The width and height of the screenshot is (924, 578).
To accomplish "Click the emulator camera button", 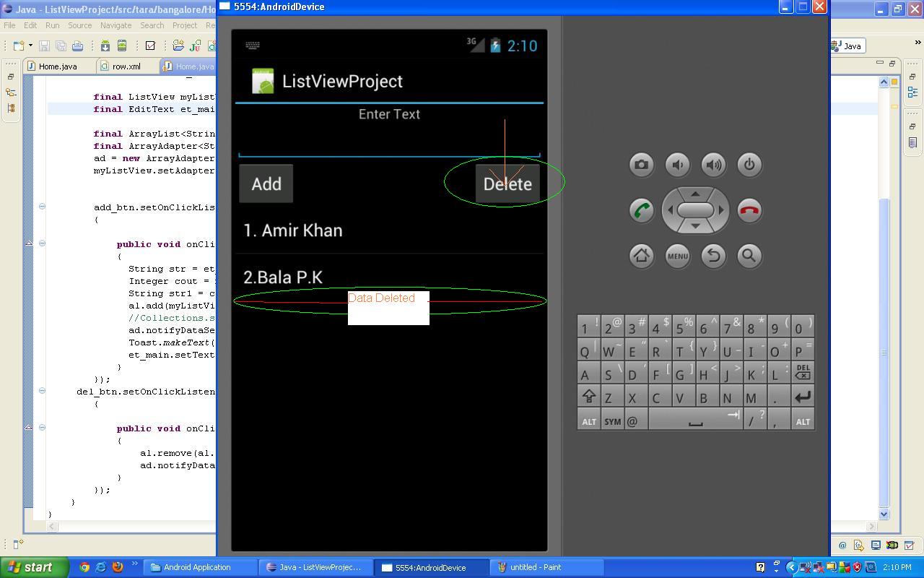I will click(641, 165).
